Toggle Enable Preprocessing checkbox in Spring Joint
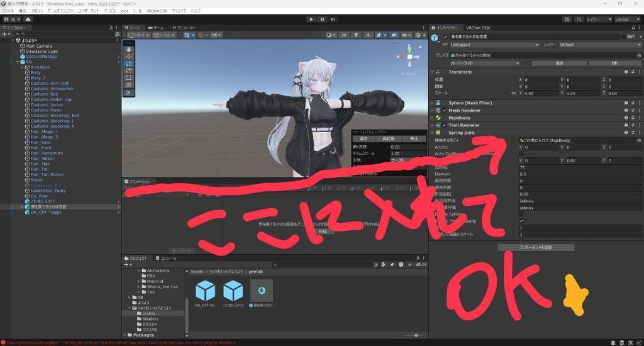Screen dimensions: 644x346 [x=521, y=221]
